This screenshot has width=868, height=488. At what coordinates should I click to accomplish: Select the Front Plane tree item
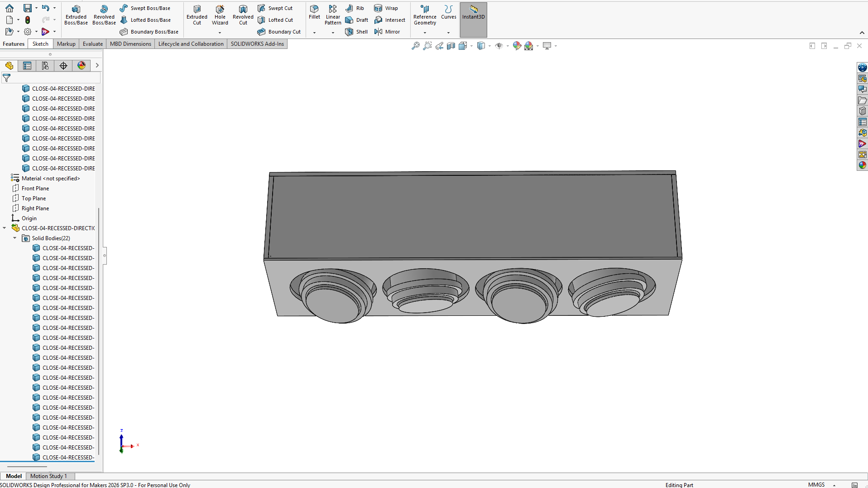[35, 188]
